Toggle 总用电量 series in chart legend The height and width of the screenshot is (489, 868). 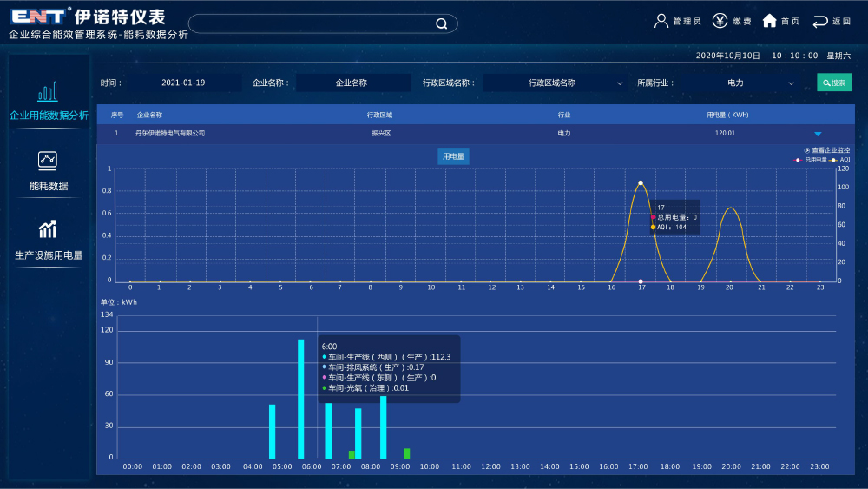click(811, 160)
